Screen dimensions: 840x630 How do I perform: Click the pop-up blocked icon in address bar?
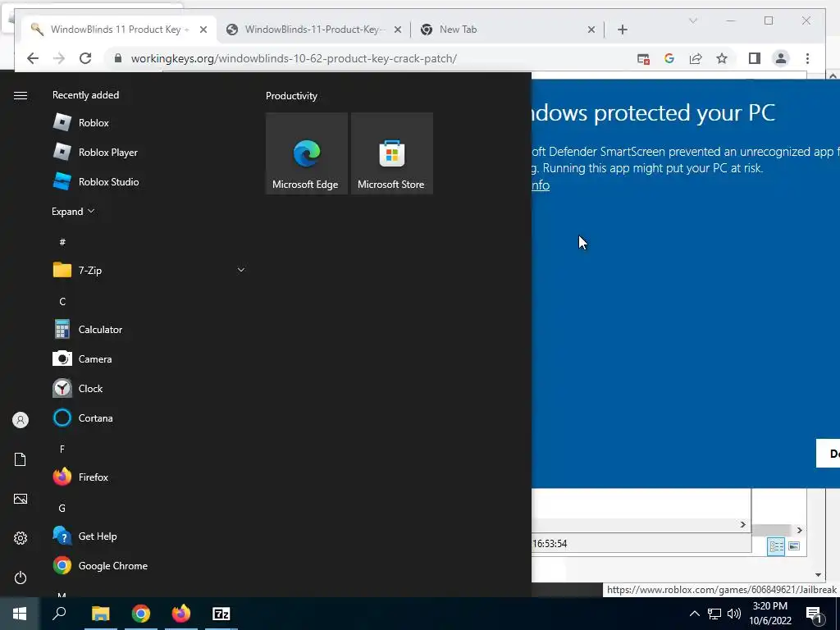pyautogui.click(x=643, y=58)
